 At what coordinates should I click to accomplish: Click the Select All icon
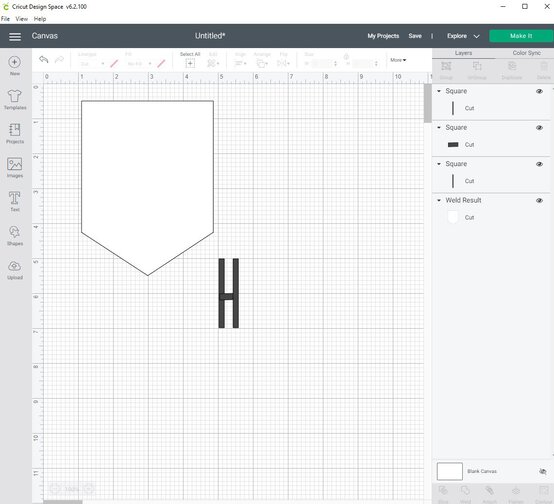coord(190,63)
